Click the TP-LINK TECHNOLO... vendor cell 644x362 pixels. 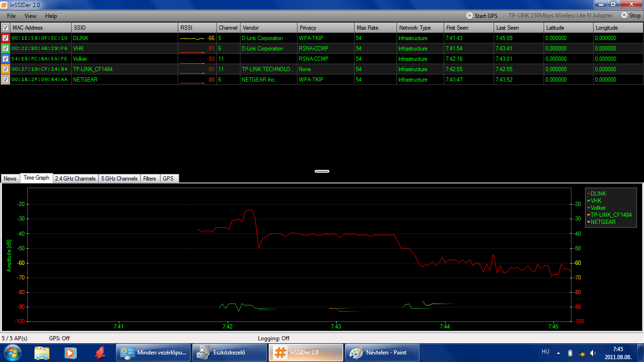pyautogui.click(x=269, y=69)
